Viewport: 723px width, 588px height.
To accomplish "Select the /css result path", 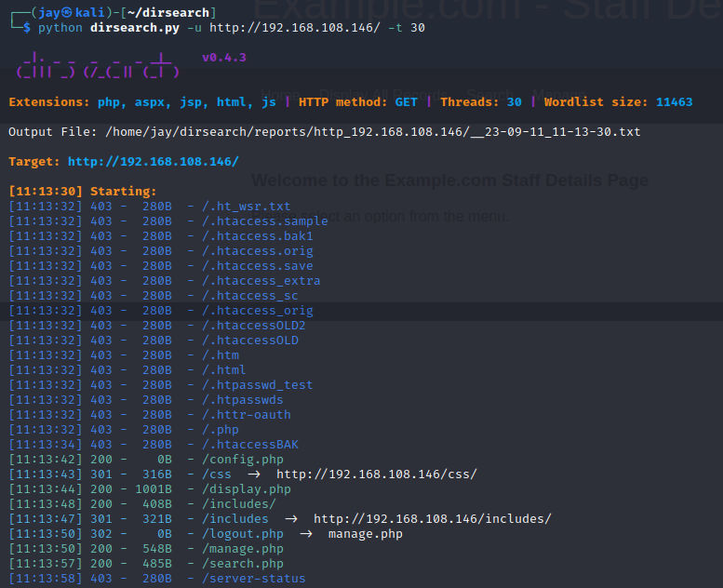I will click(217, 474).
